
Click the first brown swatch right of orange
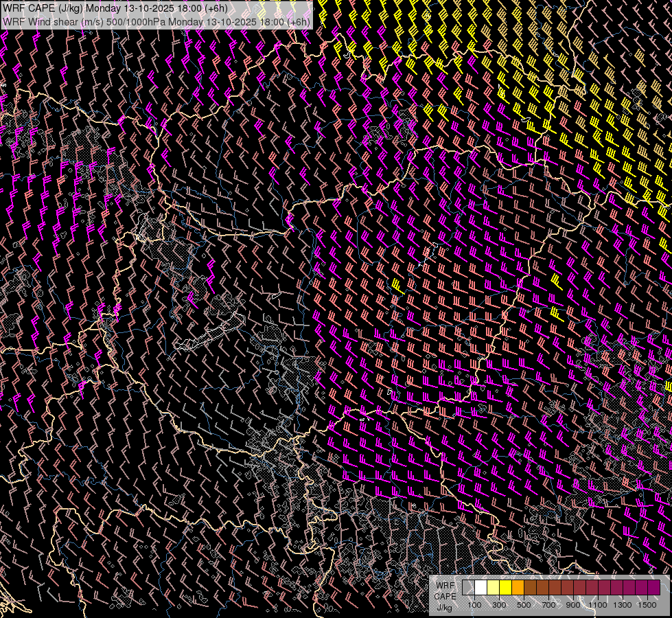point(530,587)
